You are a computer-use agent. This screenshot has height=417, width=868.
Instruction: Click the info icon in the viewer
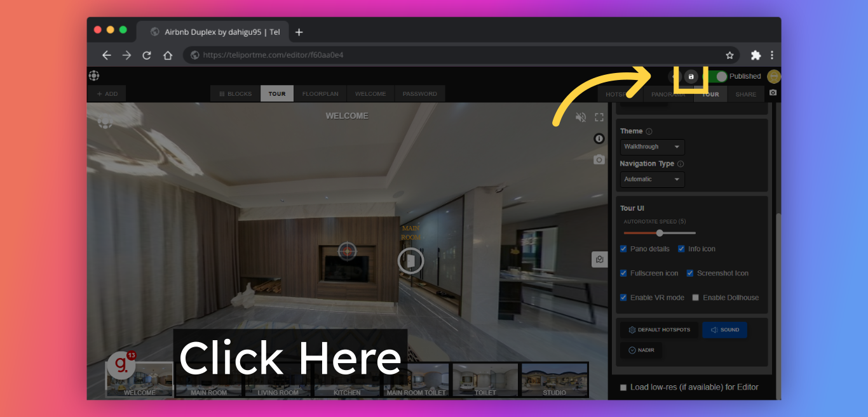pos(599,138)
